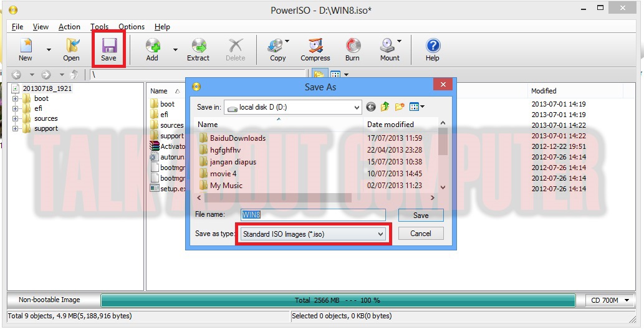Click the Non-bootable Image status label
Screen dimensions: 644x332
pos(49,300)
